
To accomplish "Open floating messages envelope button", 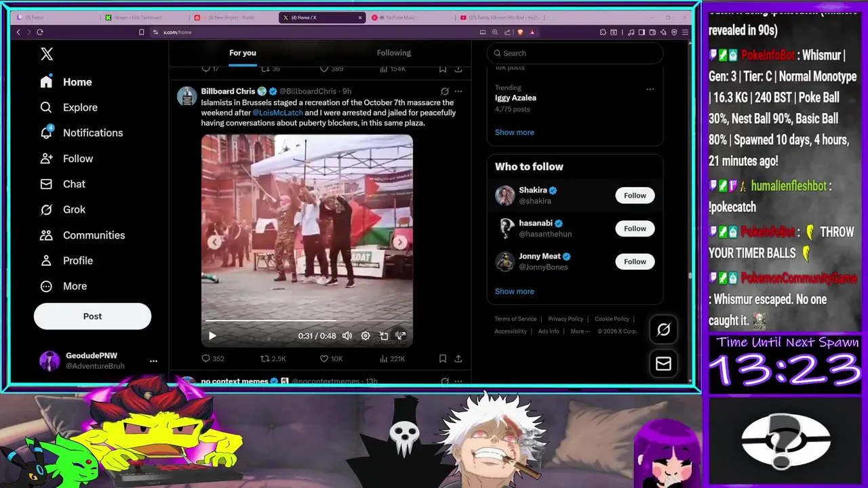I will point(663,364).
